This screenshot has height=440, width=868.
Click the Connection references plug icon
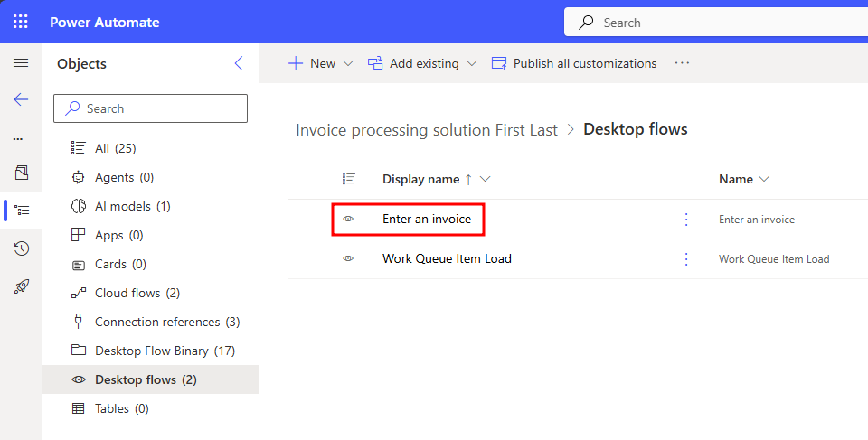[78, 322]
